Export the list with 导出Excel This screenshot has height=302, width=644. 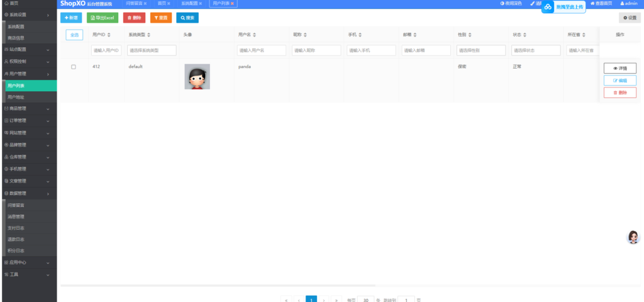click(x=103, y=18)
